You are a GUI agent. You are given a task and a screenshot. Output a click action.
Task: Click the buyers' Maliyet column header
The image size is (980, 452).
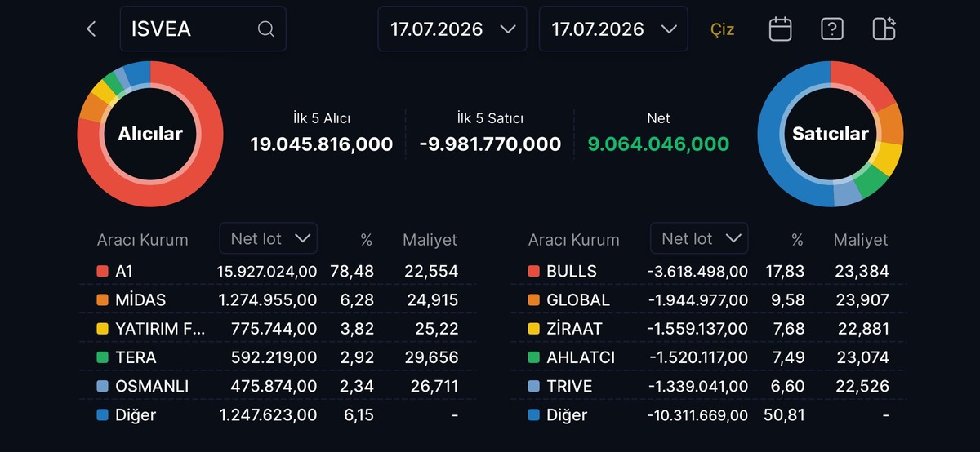pos(430,240)
